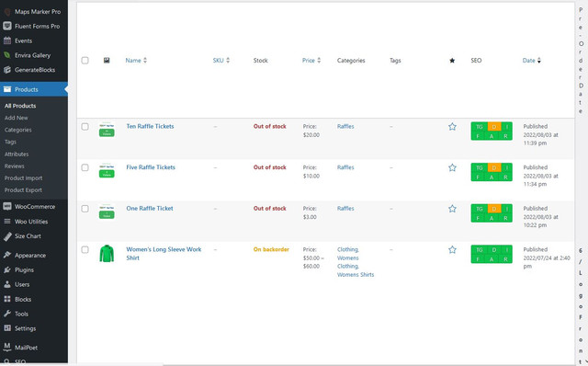Sort products by Name column
Viewport: 588px width, 366px height.
pyautogui.click(x=136, y=61)
